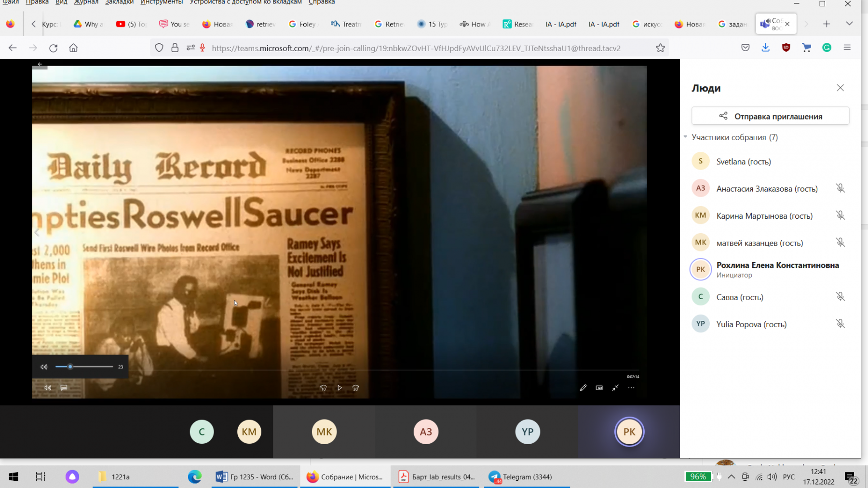Open a new browser tab
This screenshot has width=868, height=488.
pyautogui.click(x=827, y=24)
